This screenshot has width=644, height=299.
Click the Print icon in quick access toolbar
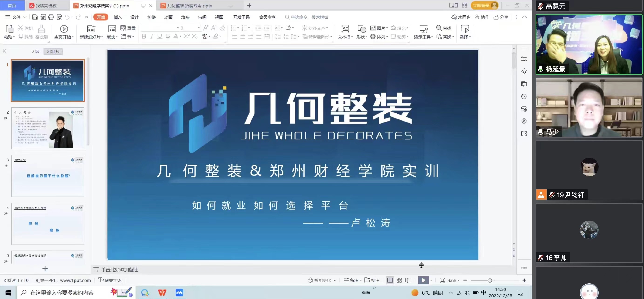click(51, 17)
